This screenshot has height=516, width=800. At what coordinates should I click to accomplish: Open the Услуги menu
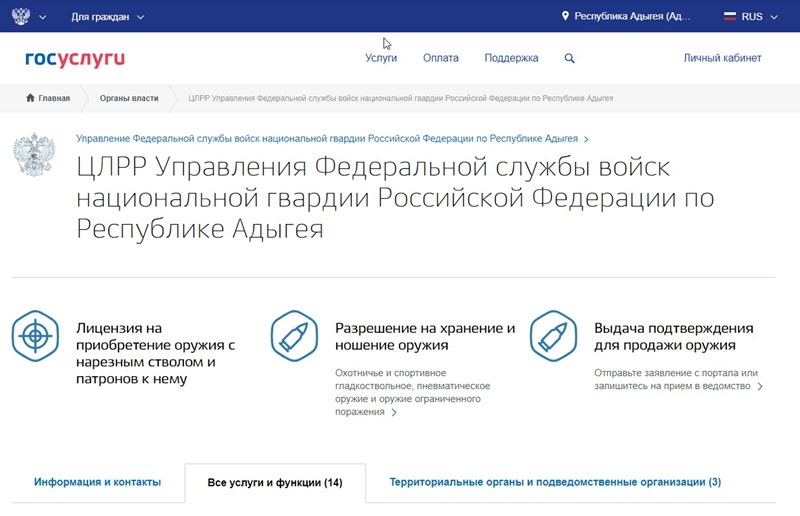click(x=381, y=58)
